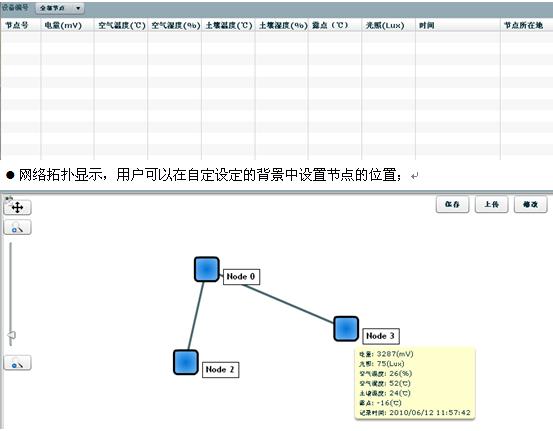Click the Node 2 label box
The image size is (553, 431).
coord(220,370)
